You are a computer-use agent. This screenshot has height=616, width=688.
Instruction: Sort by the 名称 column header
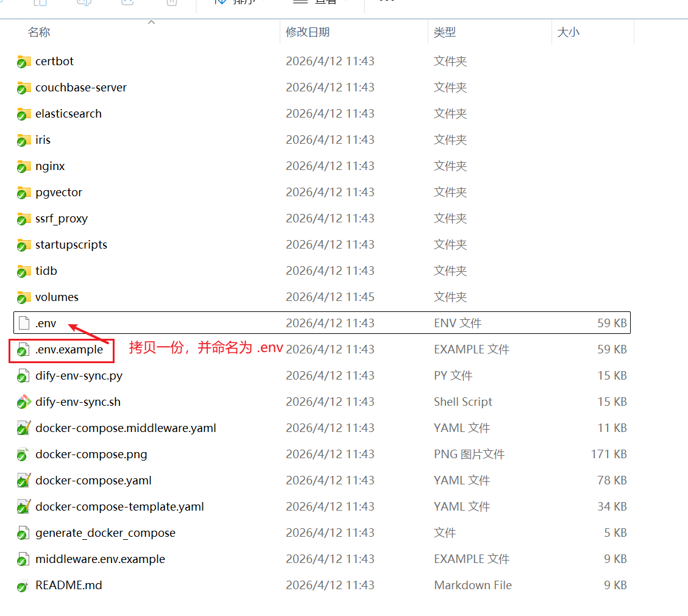coord(39,32)
